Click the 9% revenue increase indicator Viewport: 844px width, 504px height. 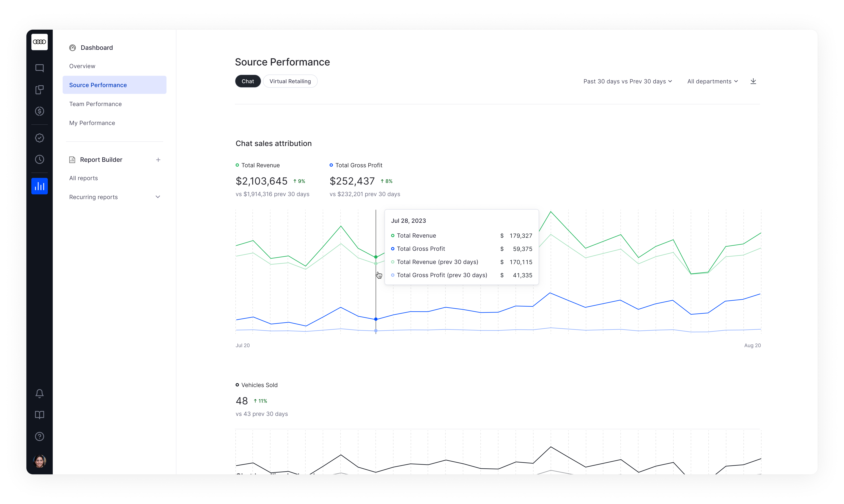[x=299, y=181]
